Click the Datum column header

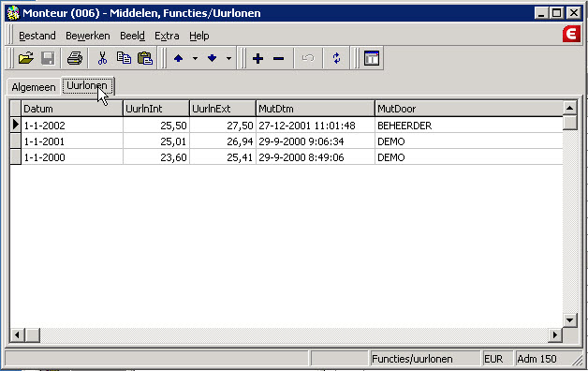[x=71, y=109]
